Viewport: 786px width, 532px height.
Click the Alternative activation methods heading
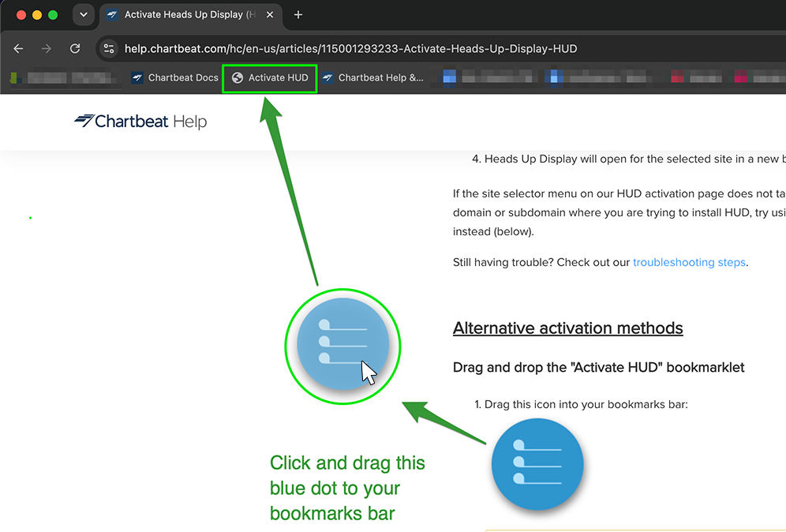(568, 328)
